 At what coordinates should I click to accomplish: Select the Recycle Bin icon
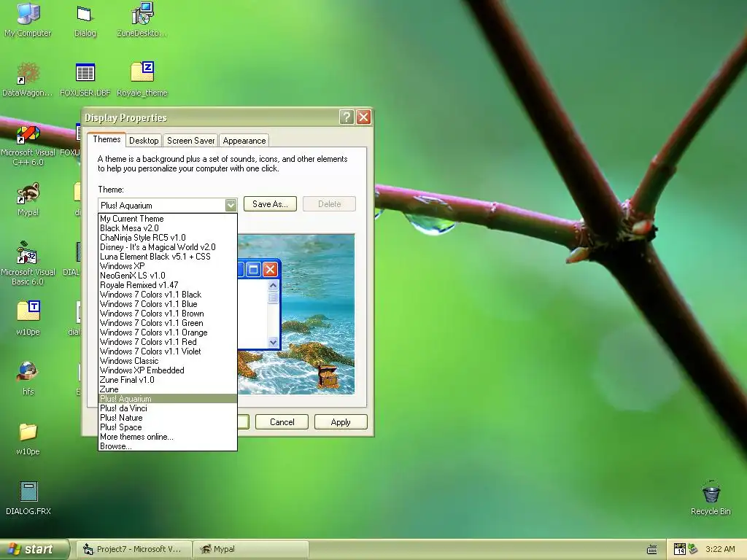(x=711, y=498)
